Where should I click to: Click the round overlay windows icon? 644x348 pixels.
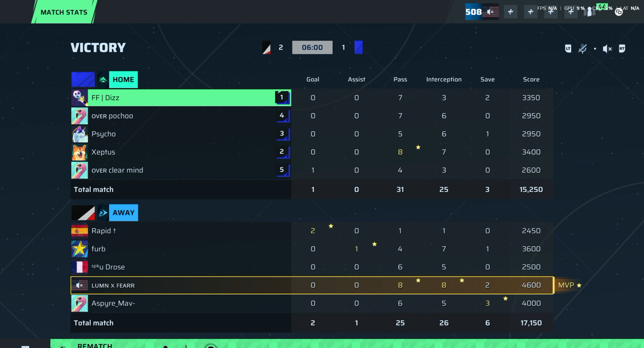pyautogui.click(x=619, y=12)
